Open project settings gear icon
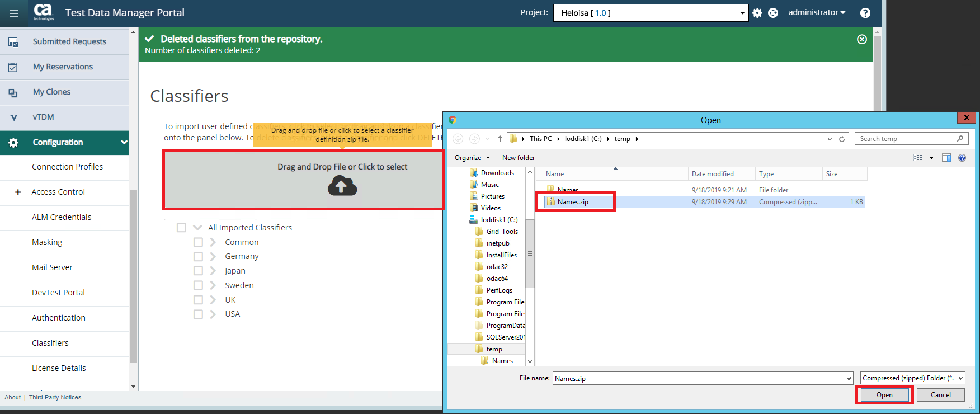 [757, 13]
